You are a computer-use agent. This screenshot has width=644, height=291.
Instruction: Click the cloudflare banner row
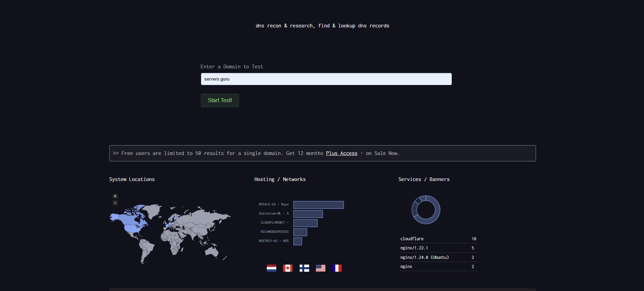pyautogui.click(x=438, y=239)
